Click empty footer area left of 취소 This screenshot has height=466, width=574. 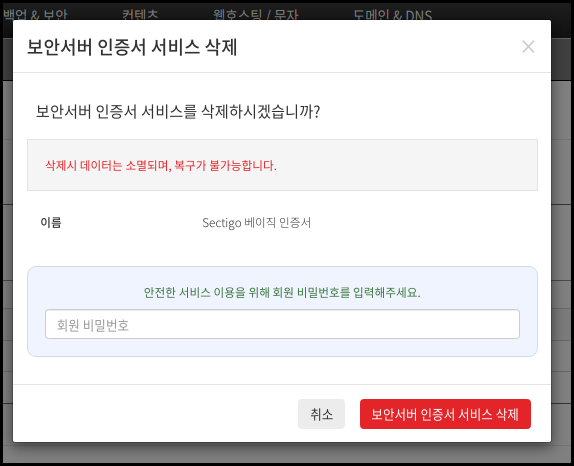154,414
